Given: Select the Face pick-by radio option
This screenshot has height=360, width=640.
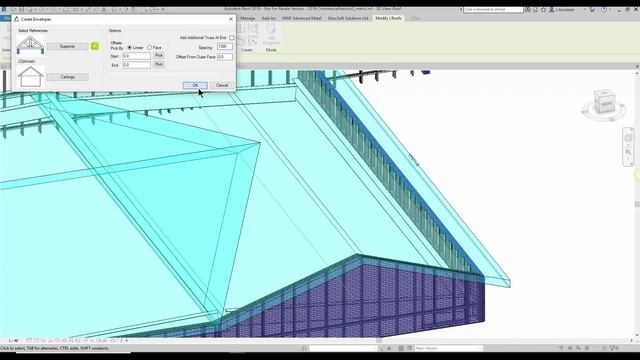Looking at the screenshot, I should click(149, 48).
